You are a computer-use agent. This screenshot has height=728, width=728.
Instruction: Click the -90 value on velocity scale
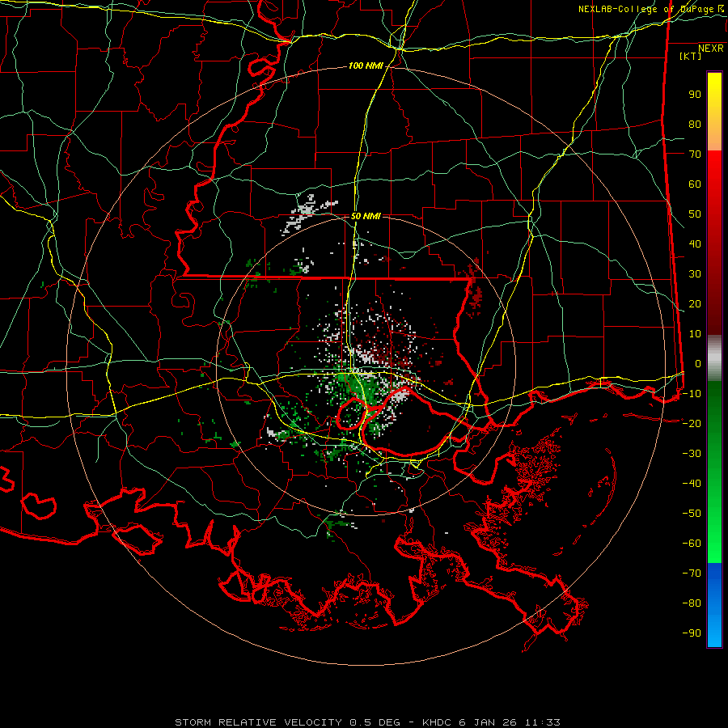click(x=692, y=633)
